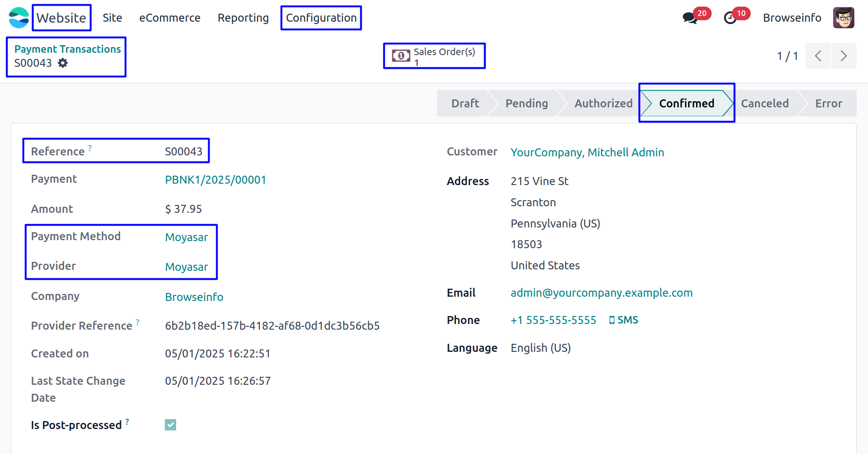Click the Odoo app logo icon
Viewport: 868px width, 454px height.
click(19, 18)
